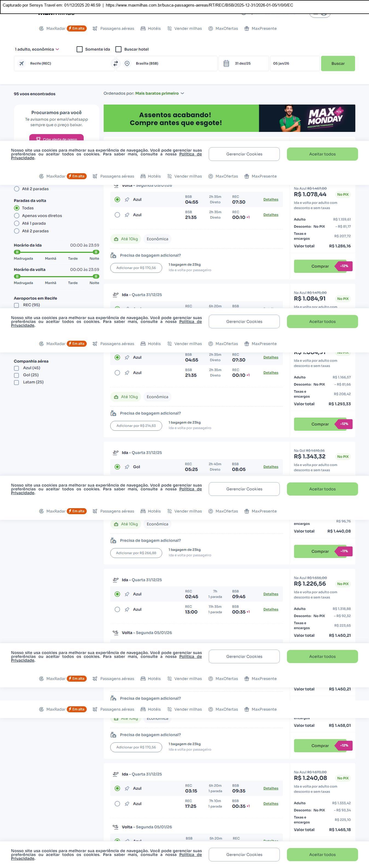
Task: Check the Buscar hotel option
Action: (x=118, y=49)
